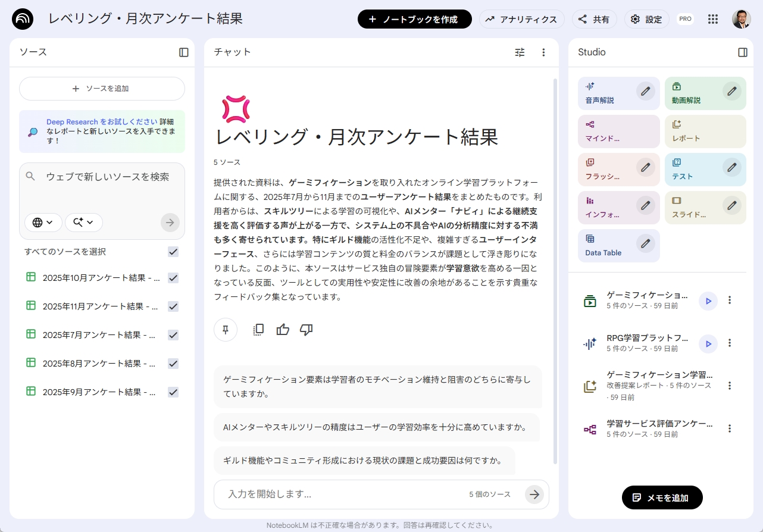Screen dimensions: 763x532
Task: Uncheck the 2025年11月アンケート結果 source
Action: pos(173,306)
